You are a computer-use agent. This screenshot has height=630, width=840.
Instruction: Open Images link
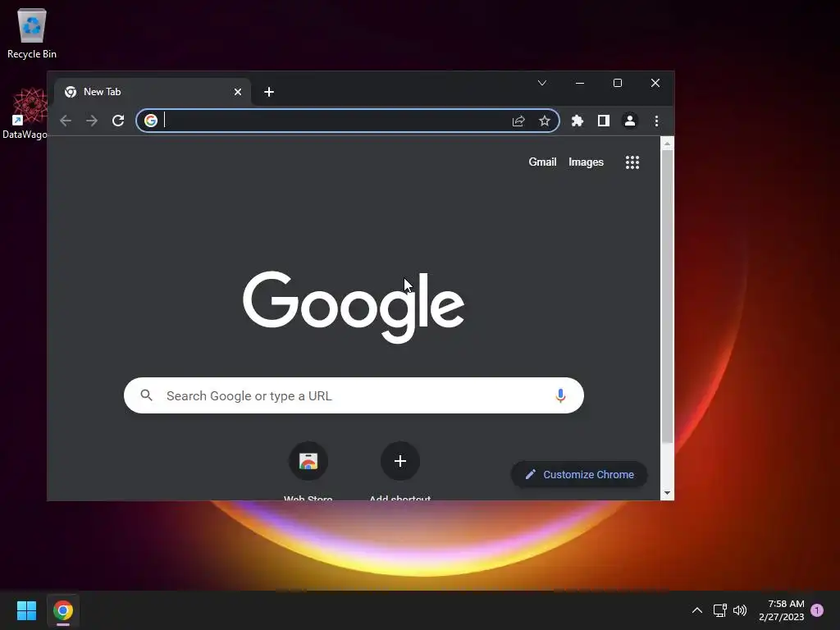point(586,162)
